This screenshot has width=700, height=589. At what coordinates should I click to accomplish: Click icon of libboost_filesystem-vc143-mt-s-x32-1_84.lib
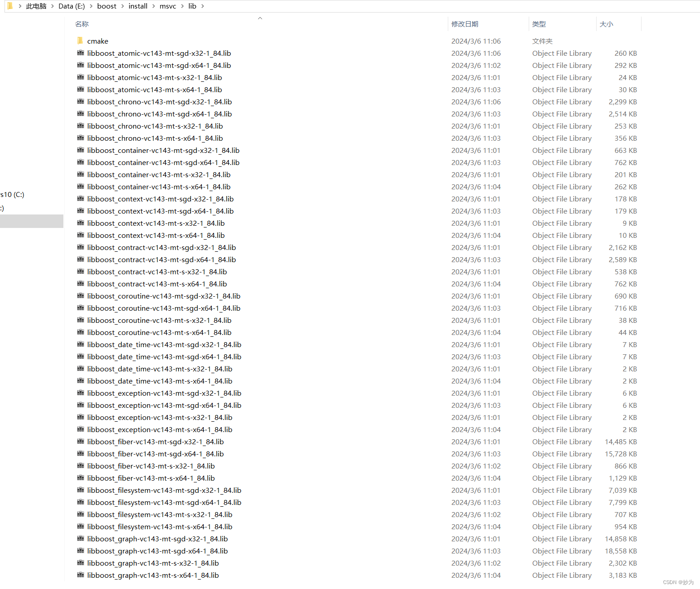[80, 514]
